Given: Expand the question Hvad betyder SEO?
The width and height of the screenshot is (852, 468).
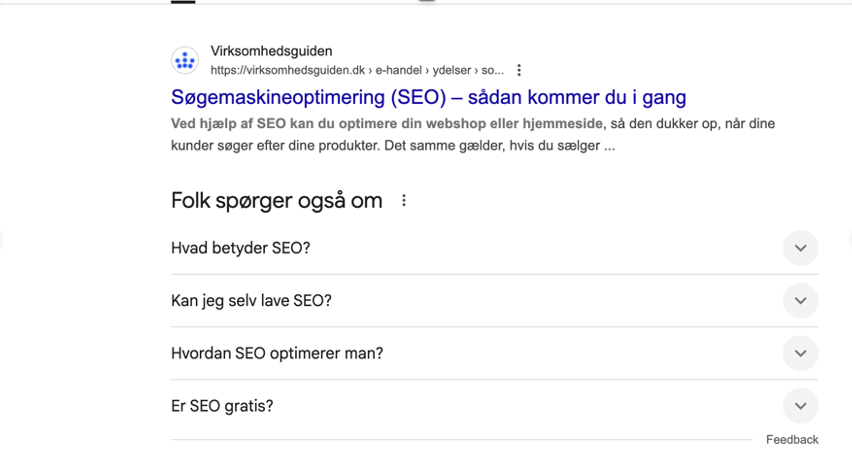Looking at the screenshot, I should coord(241,248).
